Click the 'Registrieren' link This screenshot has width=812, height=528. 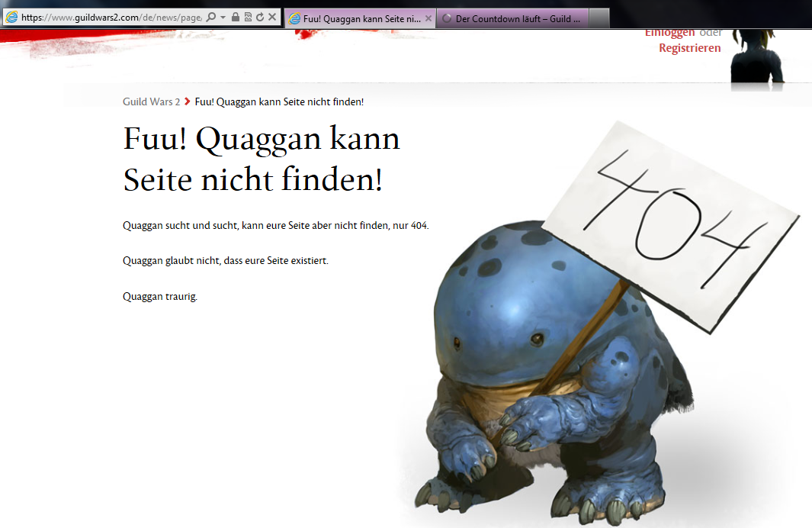pos(690,48)
